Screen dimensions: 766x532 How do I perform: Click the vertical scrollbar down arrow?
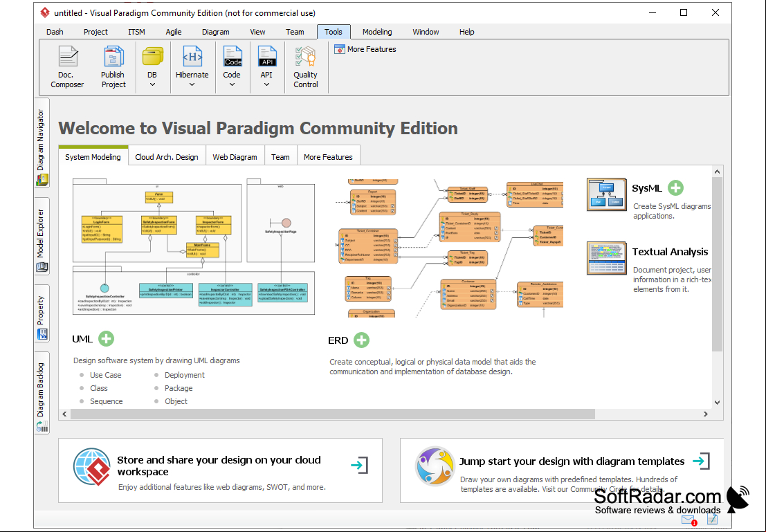click(717, 403)
